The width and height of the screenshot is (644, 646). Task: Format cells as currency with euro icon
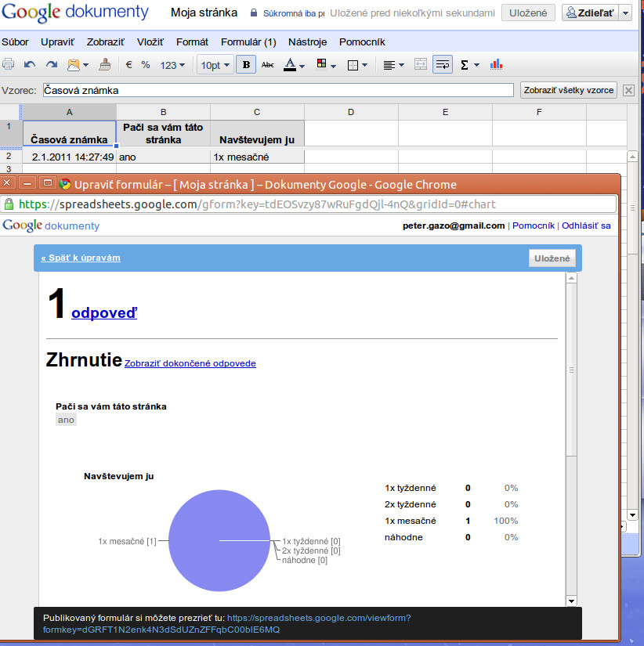click(128, 65)
